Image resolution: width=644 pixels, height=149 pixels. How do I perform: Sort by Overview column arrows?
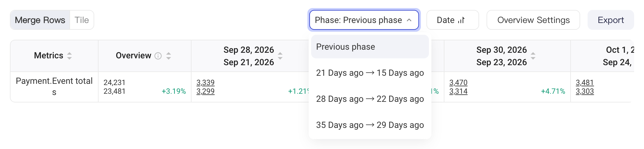169,56
